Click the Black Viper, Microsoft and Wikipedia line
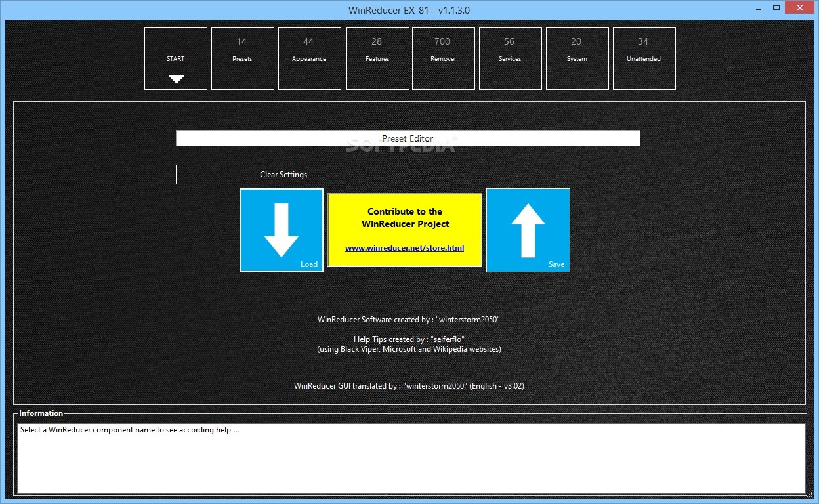The width and height of the screenshot is (819, 504). 409,349
